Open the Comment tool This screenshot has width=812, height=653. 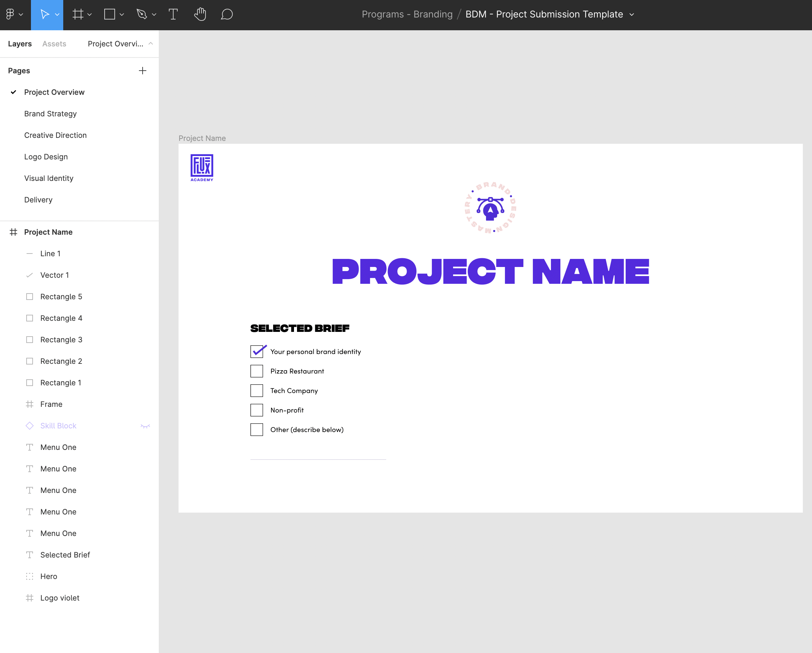click(x=227, y=14)
